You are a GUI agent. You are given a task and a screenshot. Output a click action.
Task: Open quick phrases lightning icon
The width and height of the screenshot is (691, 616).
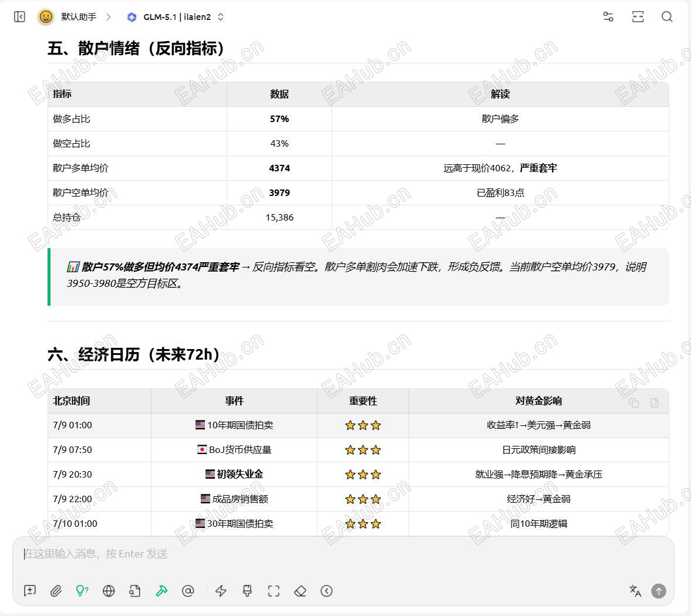pyautogui.click(x=221, y=591)
